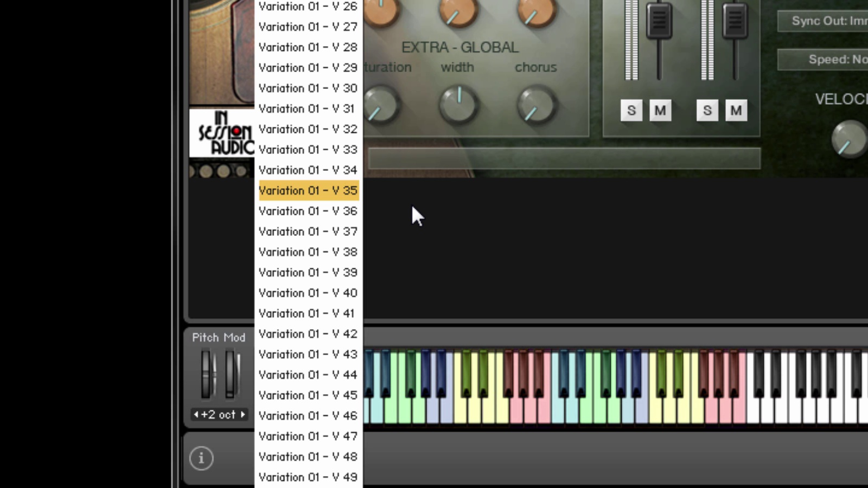This screenshot has width=868, height=488.
Task: Open the instrument info panel icon
Action: point(201,458)
